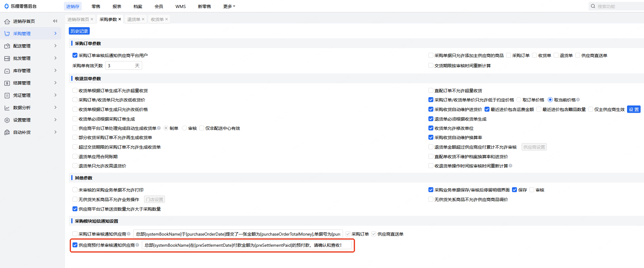Click the 供应商设置 button
The height and width of the screenshot is (268, 644).
click(534, 147)
